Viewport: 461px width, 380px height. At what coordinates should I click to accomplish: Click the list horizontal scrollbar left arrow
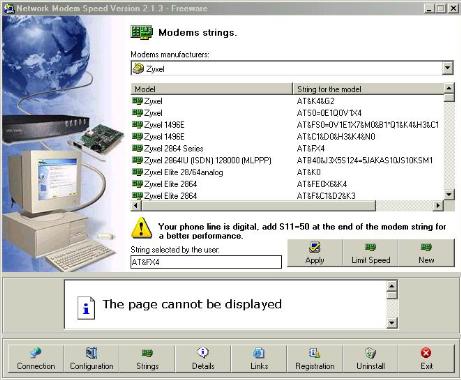point(136,206)
